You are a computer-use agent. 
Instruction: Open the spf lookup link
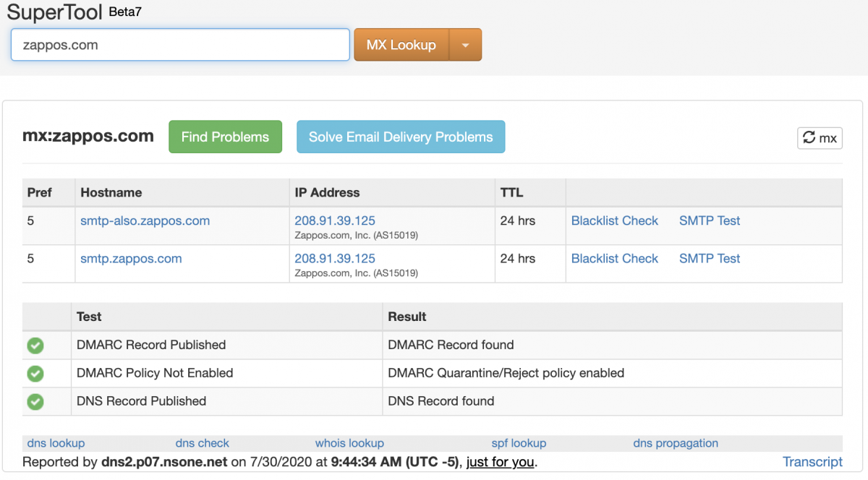click(519, 443)
